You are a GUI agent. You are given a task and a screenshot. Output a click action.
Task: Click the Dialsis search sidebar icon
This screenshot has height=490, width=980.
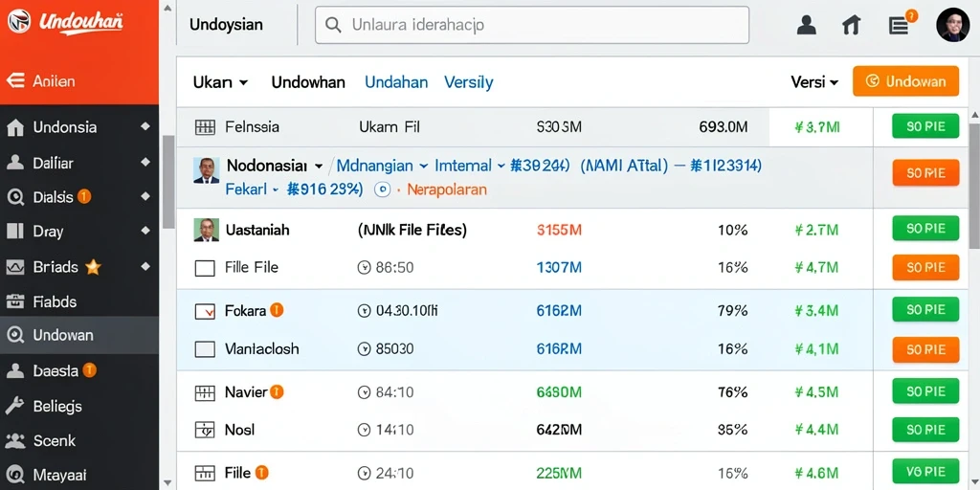(15, 197)
